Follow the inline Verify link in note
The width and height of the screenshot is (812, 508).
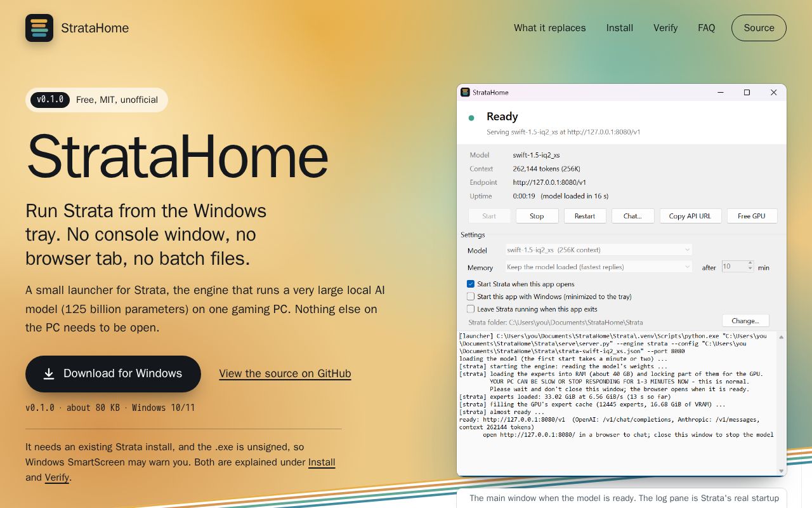(x=56, y=478)
